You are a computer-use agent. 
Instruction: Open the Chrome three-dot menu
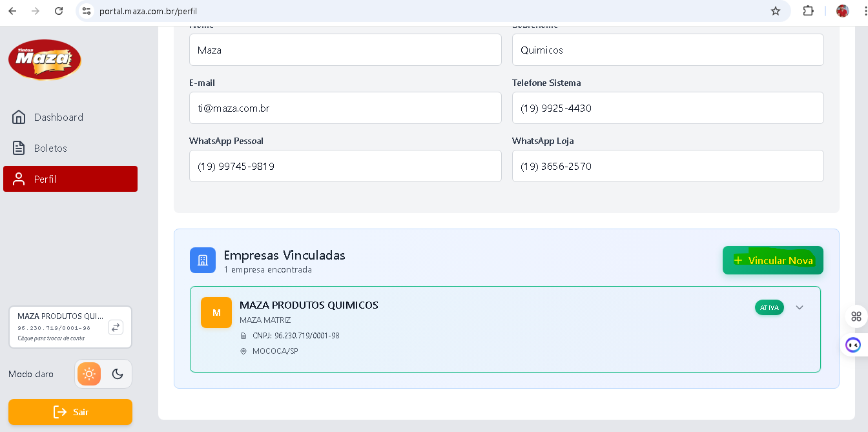[x=863, y=11]
